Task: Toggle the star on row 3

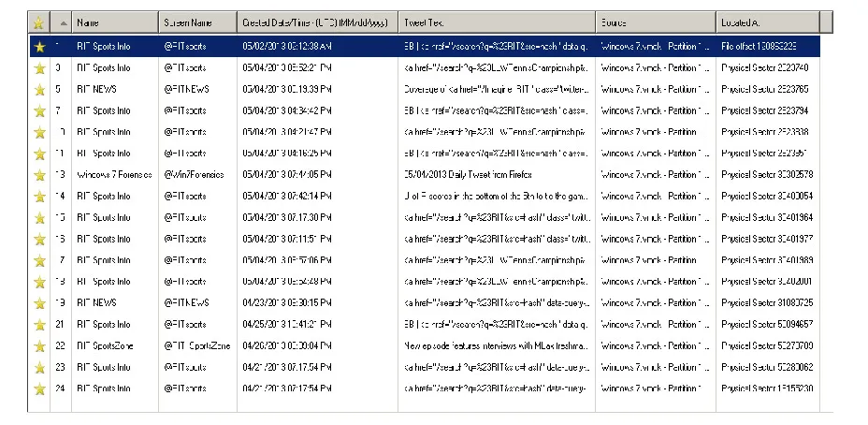Action: click(x=39, y=68)
